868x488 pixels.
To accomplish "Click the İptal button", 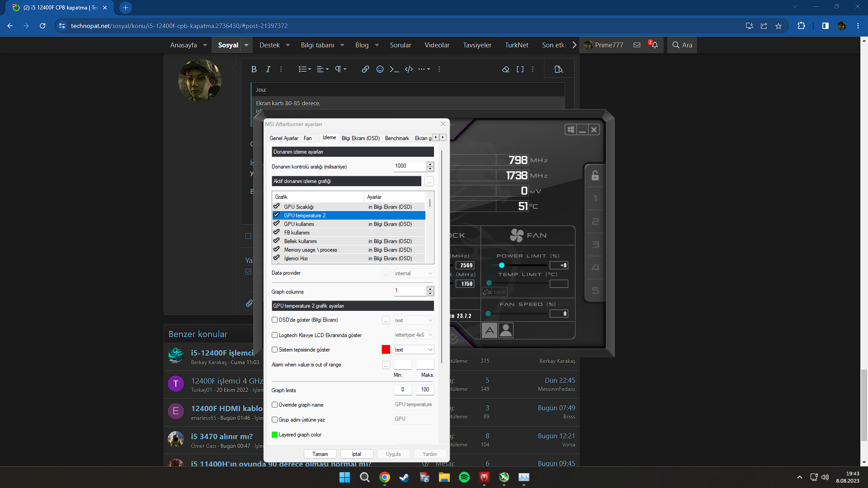I will click(x=356, y=454).
